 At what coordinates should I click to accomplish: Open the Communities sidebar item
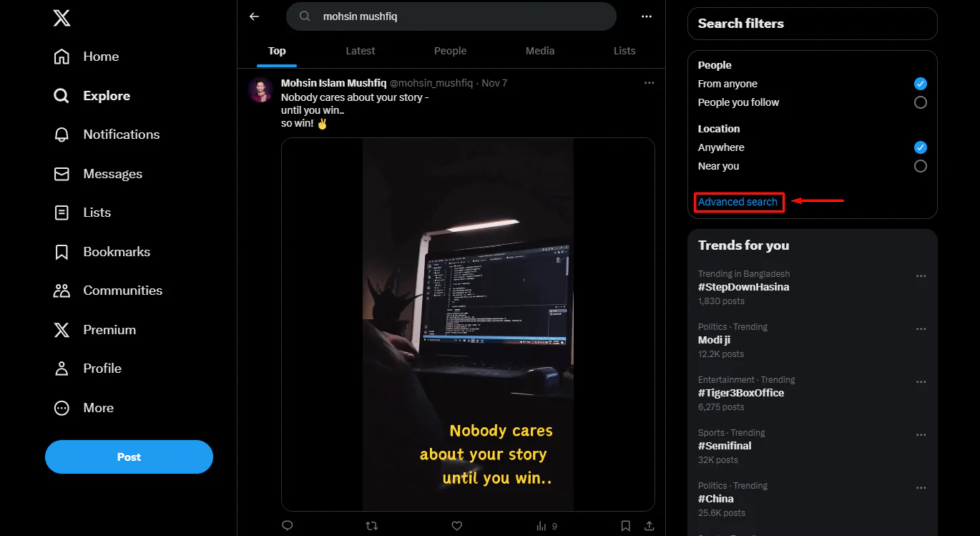pyautogui.click(x=122, y=291)
